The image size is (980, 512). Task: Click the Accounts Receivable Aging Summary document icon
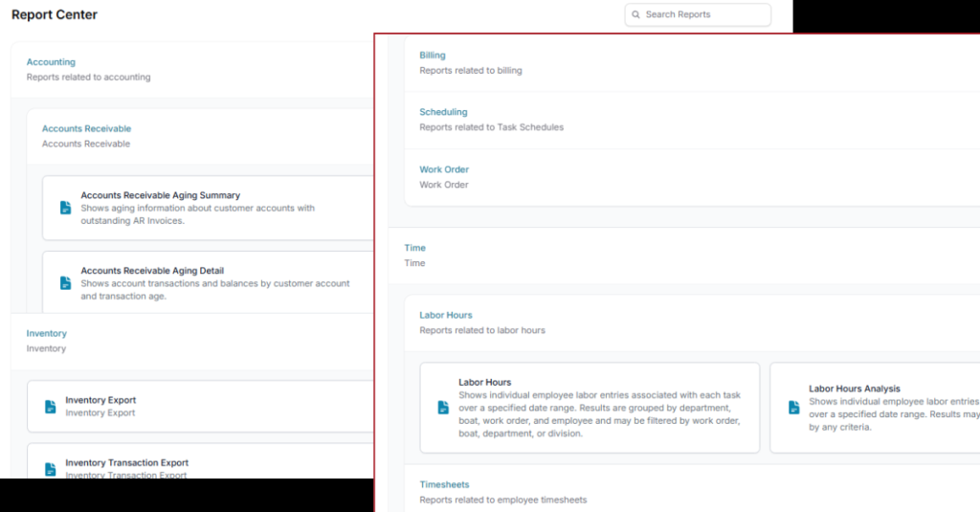(65, 208)
